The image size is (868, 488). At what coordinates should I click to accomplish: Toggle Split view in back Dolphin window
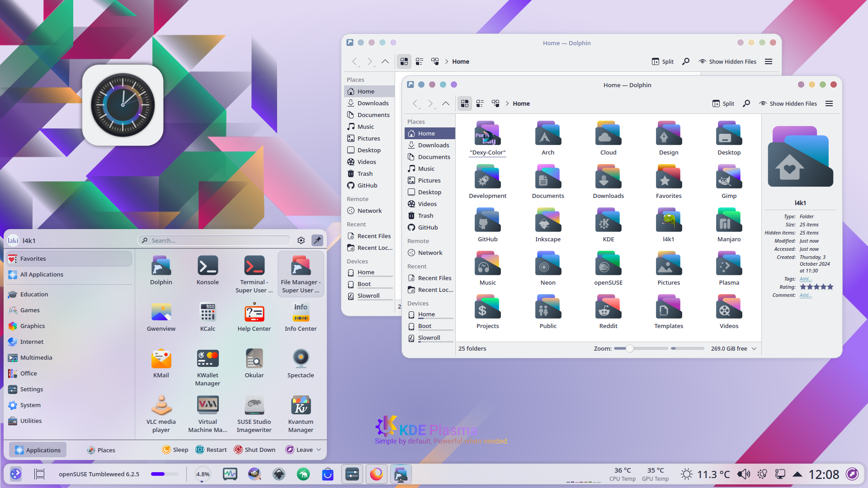click(663, 61)
